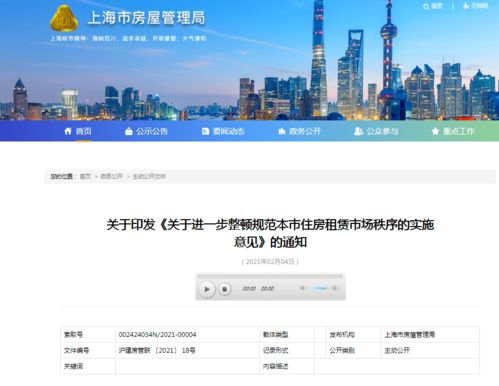Viewport: 499px width, 386px height.
Task: Click the news icon beside 要闻动态
Action: pos(205,131)
